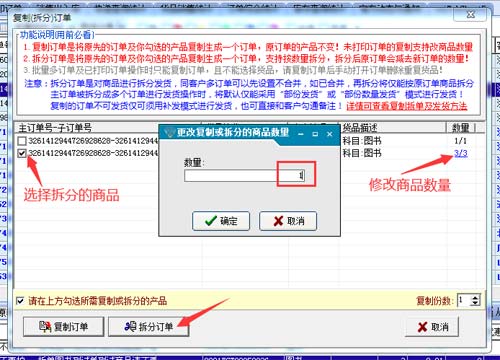500x360 pixels.
Task: Click the 数量 input field
Action: pyautogui.click(x=244, y=175)
